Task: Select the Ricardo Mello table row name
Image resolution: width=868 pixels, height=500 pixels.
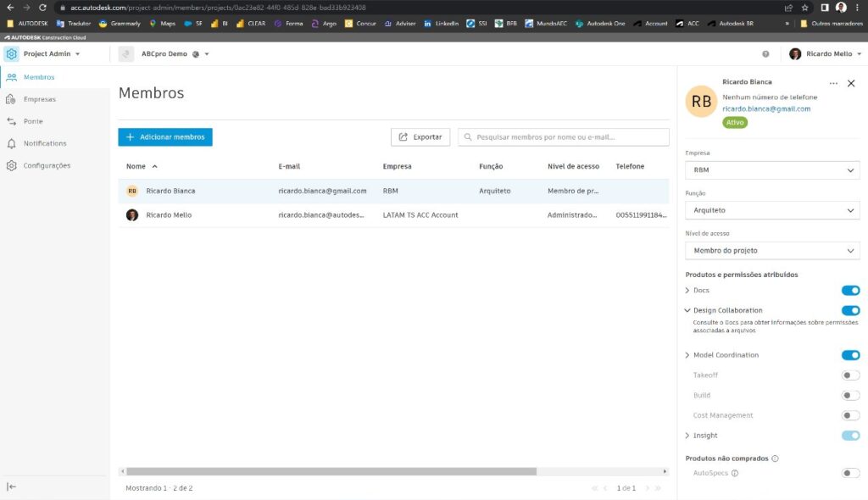Action: tap(169, 215)
